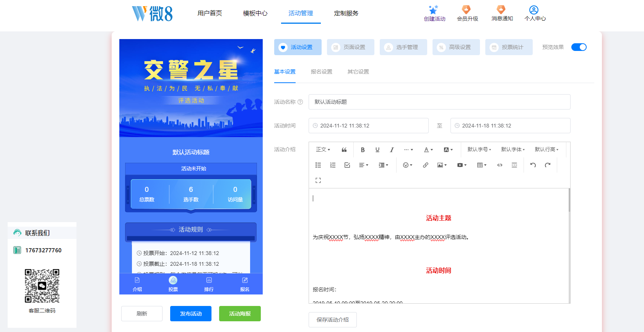Switch the editor to fullscreen
644x332 pixels.
tap(318, 180)
